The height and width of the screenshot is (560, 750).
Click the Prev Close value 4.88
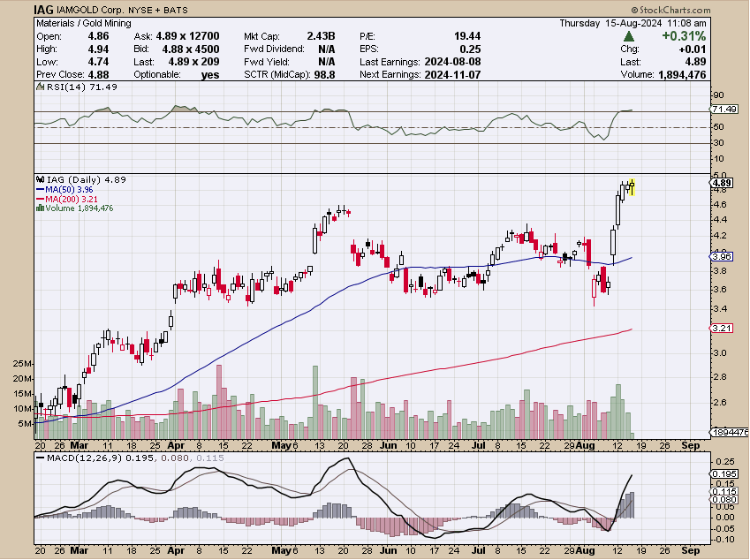click(x=98, y=74)
